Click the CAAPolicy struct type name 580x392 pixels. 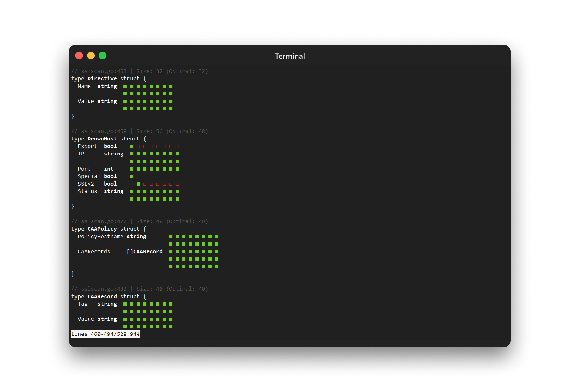(x=102, y=229)
